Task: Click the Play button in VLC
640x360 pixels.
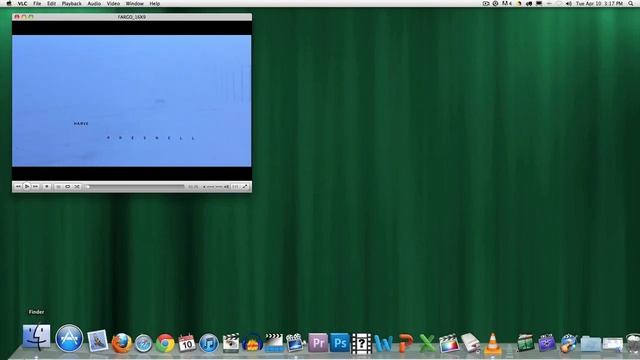Action: (x=27, y=187)
